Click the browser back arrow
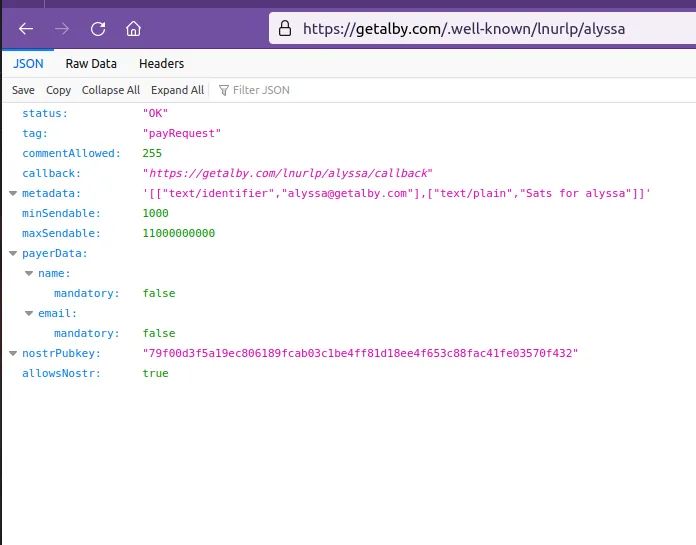This screenshot has width=696, height=545. pos(26,28)
